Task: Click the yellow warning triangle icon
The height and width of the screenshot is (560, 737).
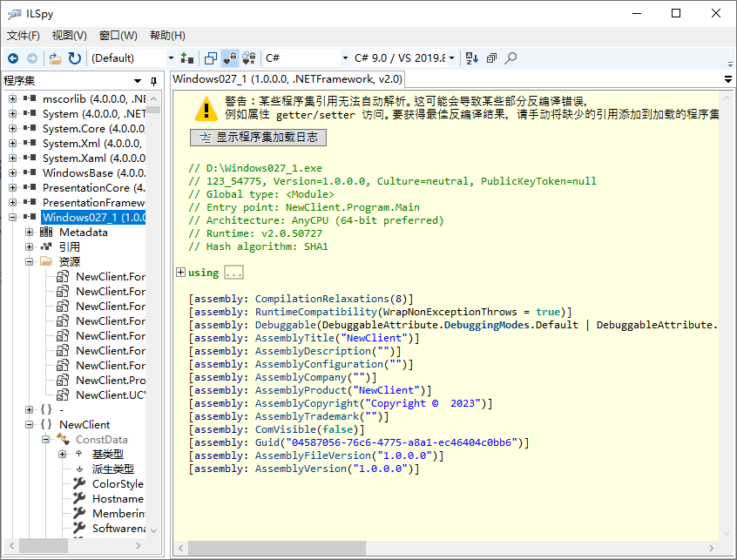Action: point(206,109)
